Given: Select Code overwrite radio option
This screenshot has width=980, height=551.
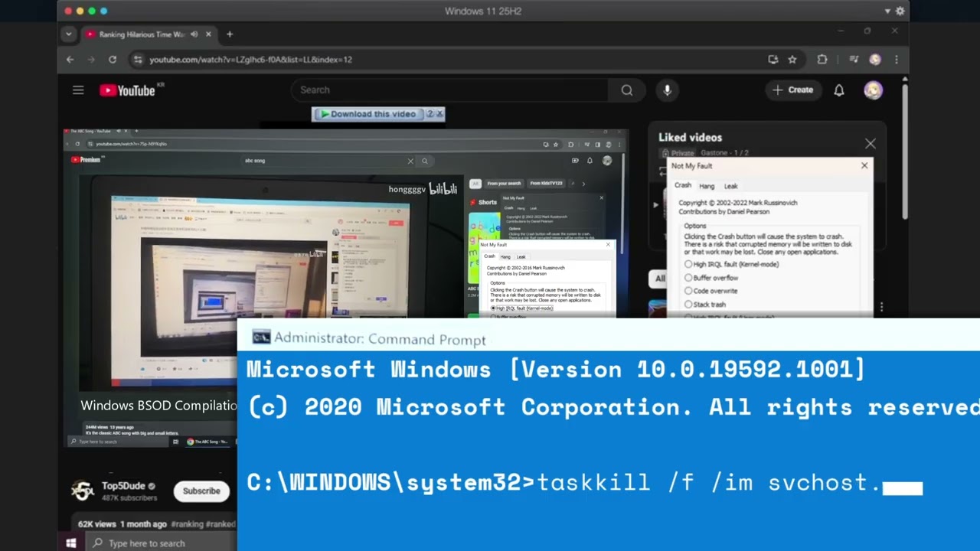Looking at the screenshot, I should click(x=711, y=291).
